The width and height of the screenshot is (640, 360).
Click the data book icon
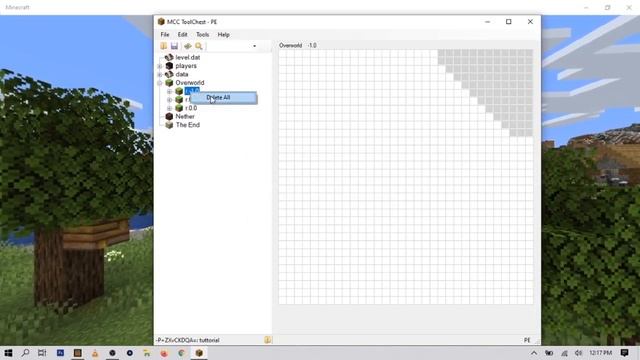169,74
